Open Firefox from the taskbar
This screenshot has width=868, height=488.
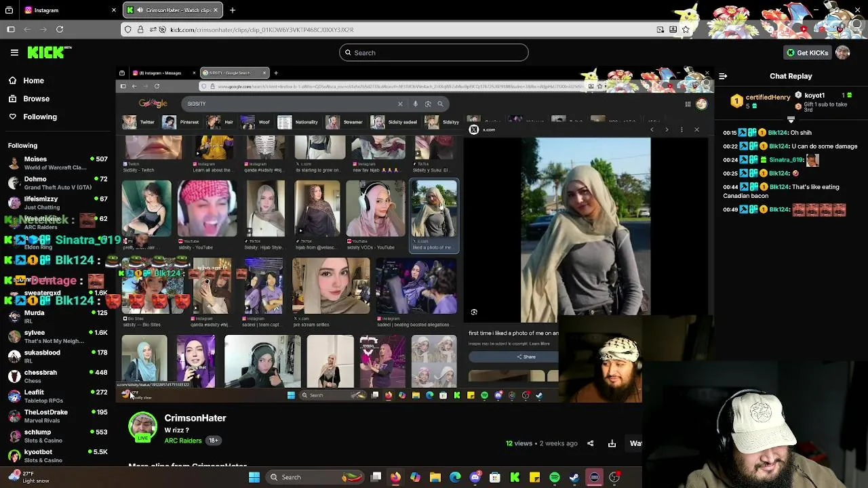[395, 477]
